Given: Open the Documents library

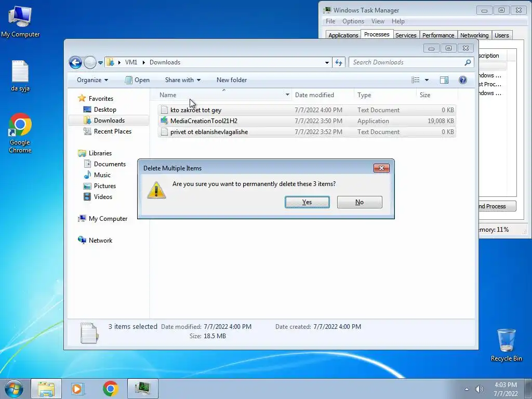Looking at the screenshot, I should 110,164.
